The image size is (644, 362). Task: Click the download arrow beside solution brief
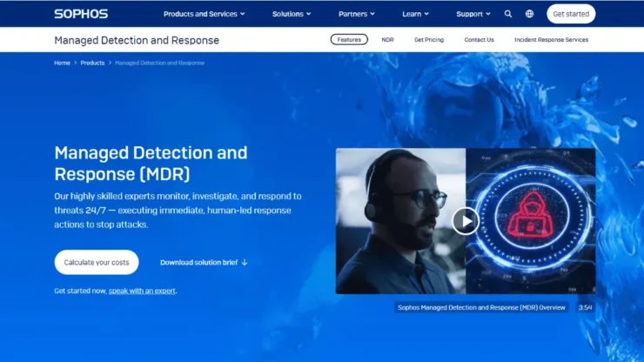tap(245, 262)
